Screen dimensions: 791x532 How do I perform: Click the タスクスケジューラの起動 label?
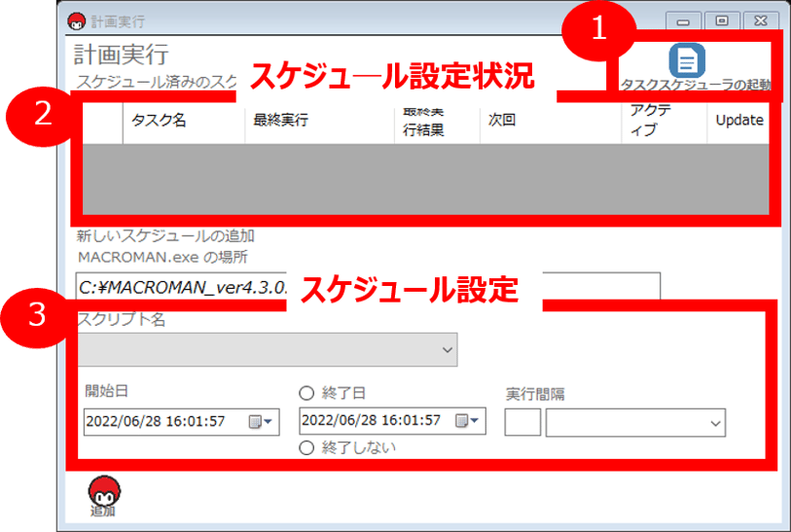pos(695,85)
